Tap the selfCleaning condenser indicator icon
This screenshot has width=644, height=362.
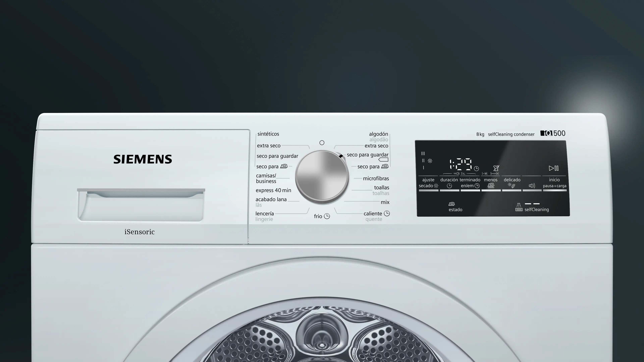[519, 207]
